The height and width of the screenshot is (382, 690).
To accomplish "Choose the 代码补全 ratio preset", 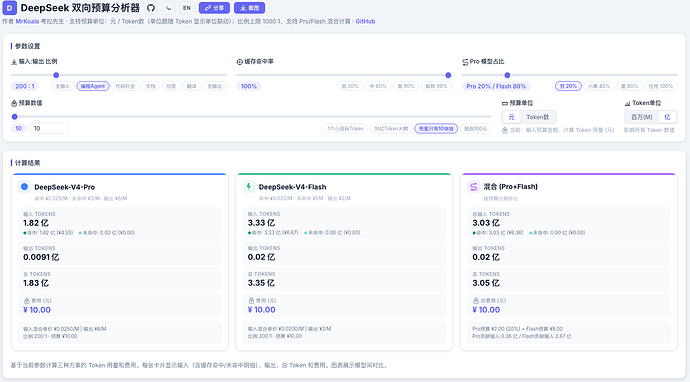I will [125, 86].
